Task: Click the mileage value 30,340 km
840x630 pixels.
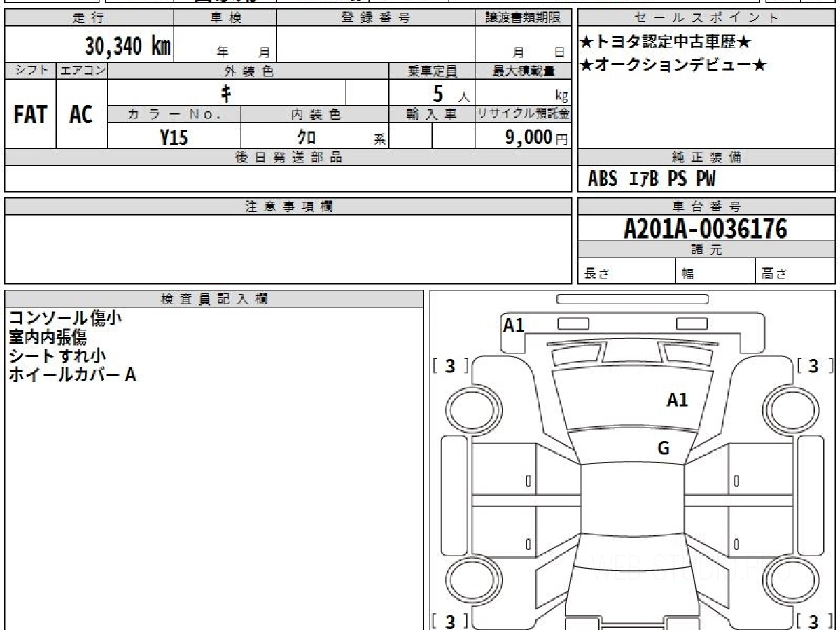Action: [x=128, y=45]
